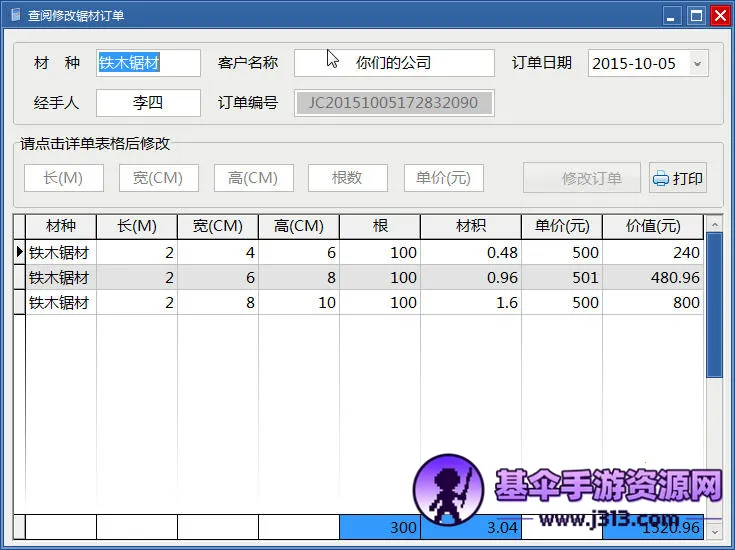Click the 订单编号 field
Viewport: 735px width, 550px height.
[394, 102]
